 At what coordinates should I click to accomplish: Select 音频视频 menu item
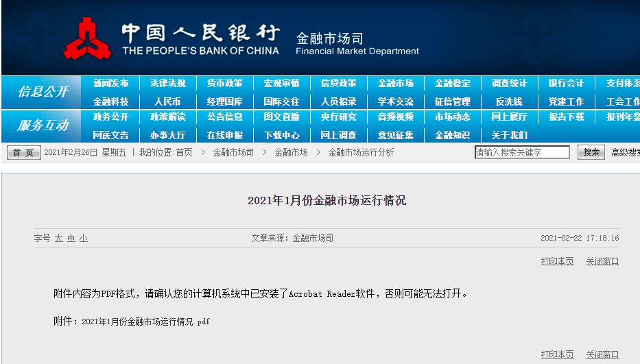(x=396, y=117)
